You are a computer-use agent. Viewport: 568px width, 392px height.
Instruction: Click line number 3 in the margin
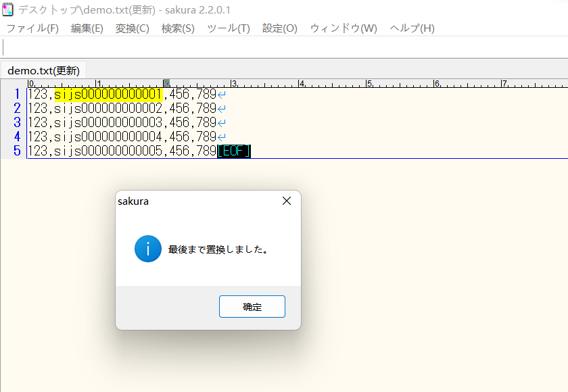tap(16, 122)
